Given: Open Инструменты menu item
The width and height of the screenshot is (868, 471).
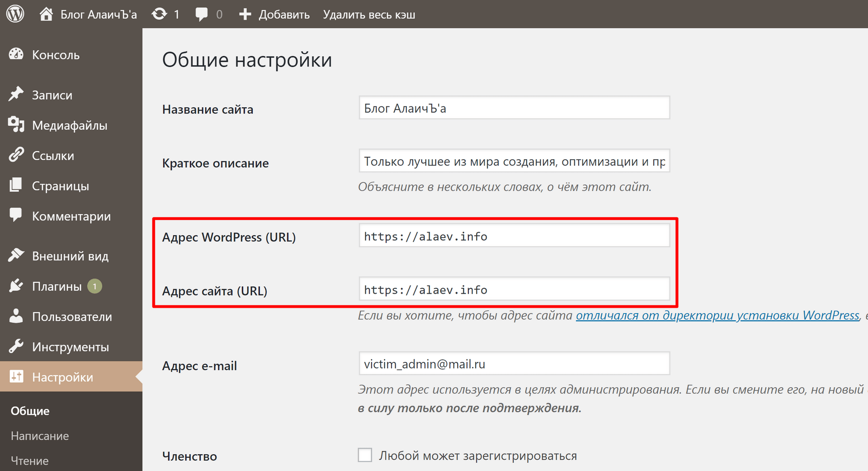Looking at the screenshot, I should pos(71,347).
